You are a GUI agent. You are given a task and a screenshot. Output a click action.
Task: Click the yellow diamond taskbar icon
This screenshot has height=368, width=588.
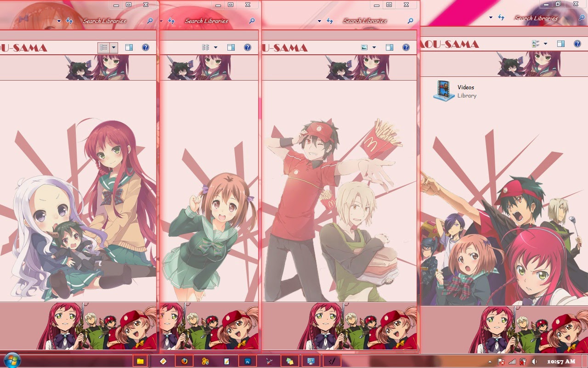(x=163, y=361)
